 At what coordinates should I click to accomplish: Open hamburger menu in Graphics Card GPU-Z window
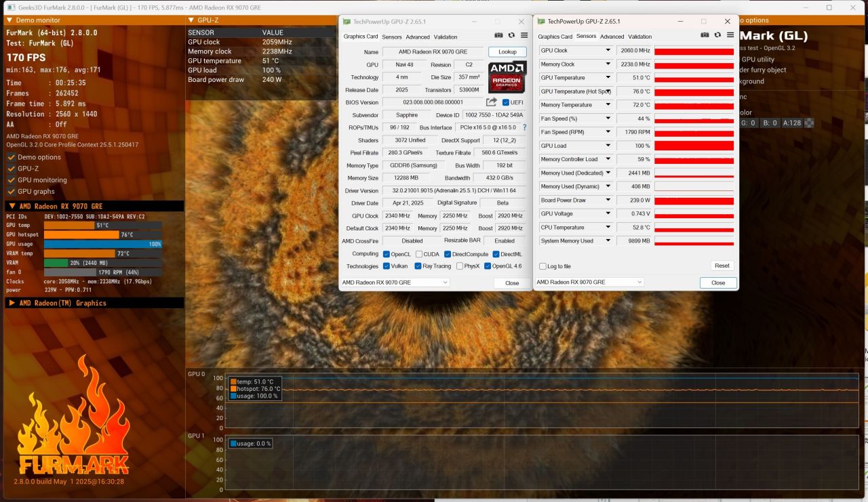(524, 35)
